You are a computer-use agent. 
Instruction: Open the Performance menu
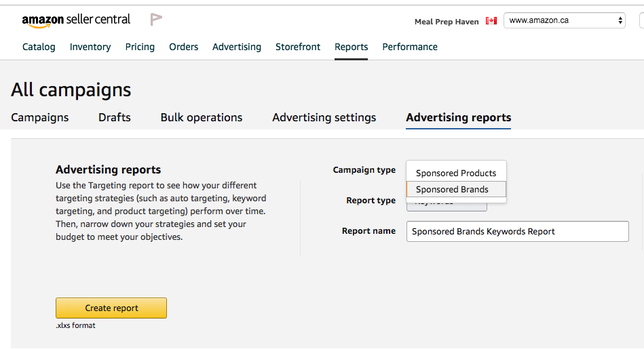point(410,47)
